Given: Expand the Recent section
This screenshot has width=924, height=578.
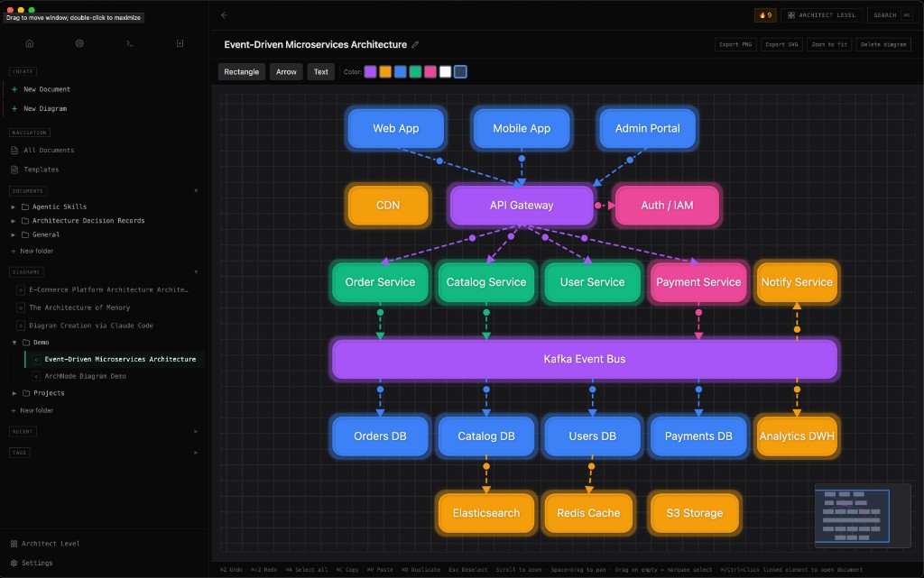Looking at the screenshot, I should pyautogui.click(x=196, y=431).
